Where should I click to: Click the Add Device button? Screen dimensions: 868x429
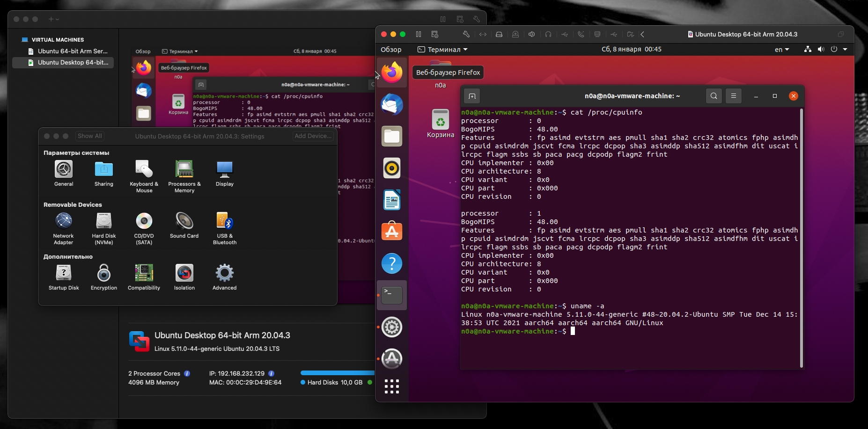tap(313, 136)
